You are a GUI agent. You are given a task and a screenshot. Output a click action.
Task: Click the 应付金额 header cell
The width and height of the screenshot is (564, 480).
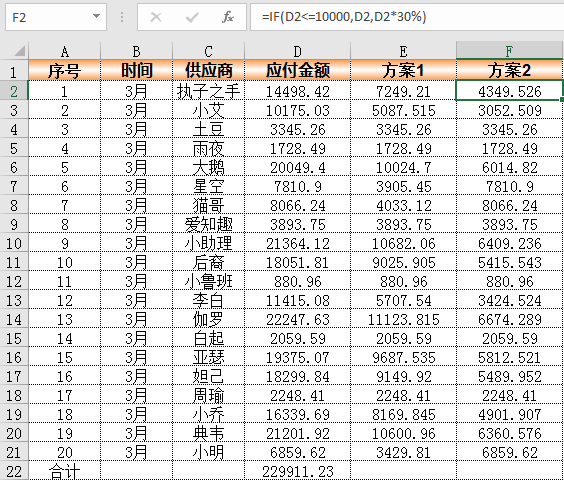(297, 70)
